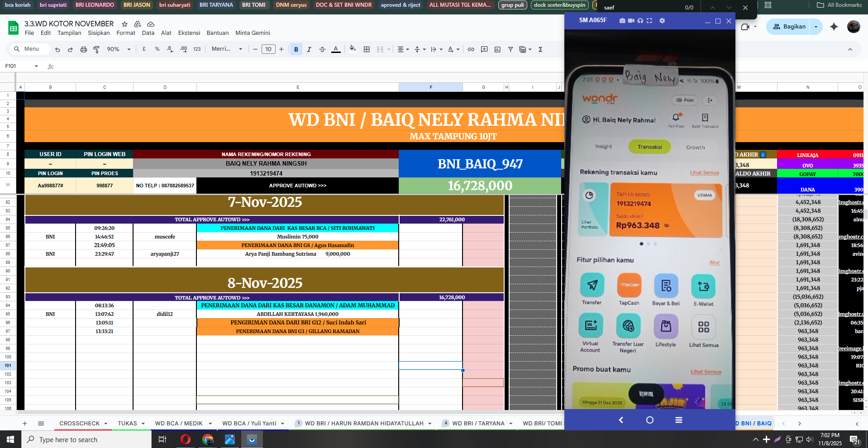Open functions sigma icon

click(x=540, y=49)
